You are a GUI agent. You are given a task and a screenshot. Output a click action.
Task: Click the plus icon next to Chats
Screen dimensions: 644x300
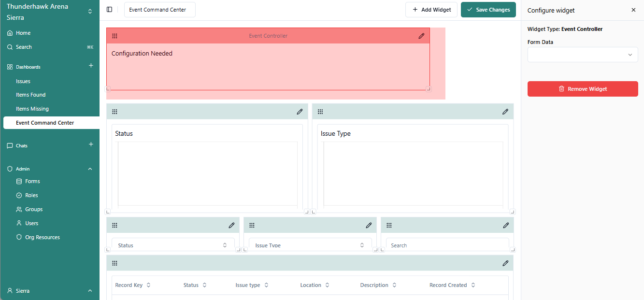91,144
